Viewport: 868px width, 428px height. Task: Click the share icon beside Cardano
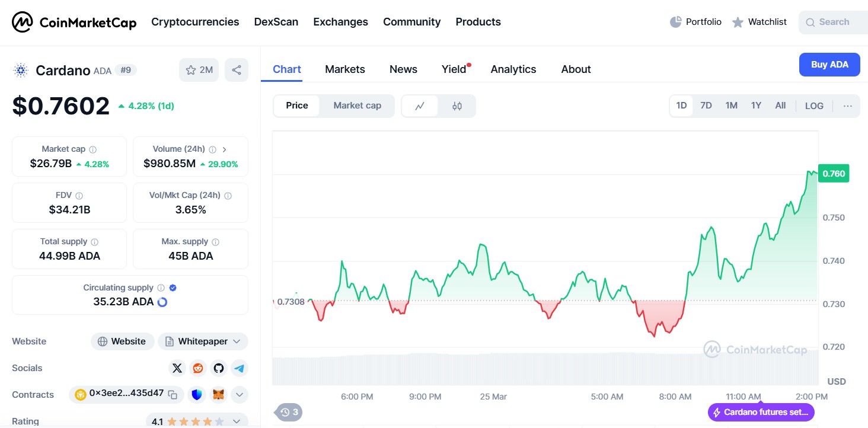tap(237, 70)
